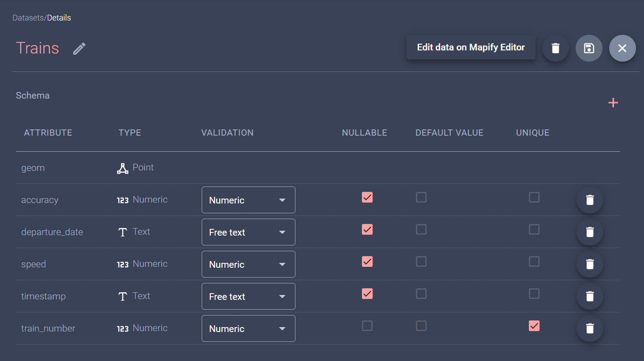644x361 pixels.
Task: Open the validation dropdown for departure_date
Action: (x=248, y=232)
